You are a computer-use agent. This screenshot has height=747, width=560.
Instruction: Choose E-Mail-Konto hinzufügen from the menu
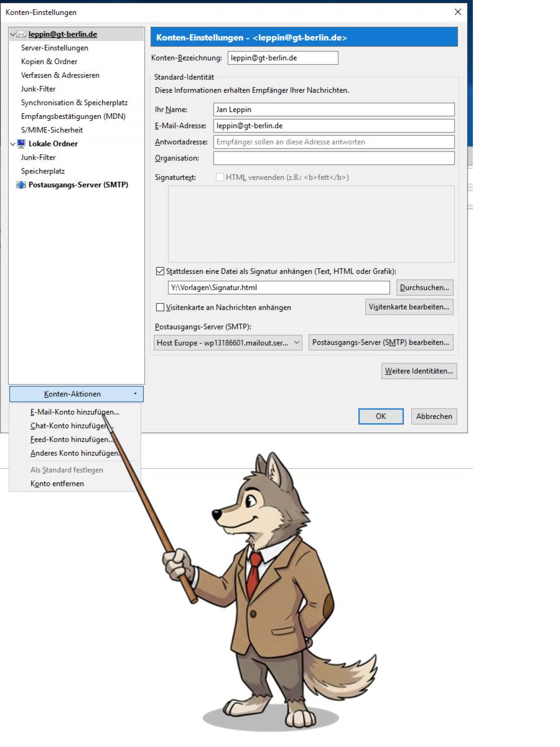point(75,412)
